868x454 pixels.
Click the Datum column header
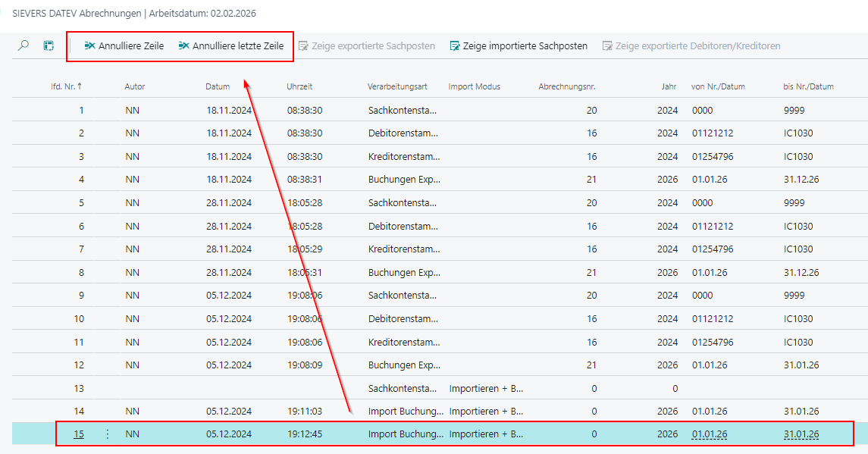pos(218,86)
